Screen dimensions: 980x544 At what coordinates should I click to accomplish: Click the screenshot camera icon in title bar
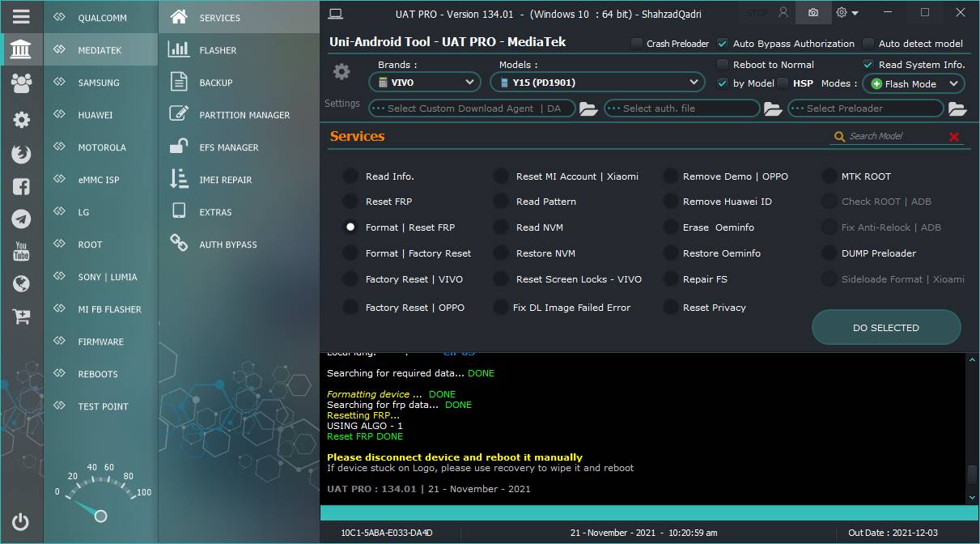click(813, 13)
